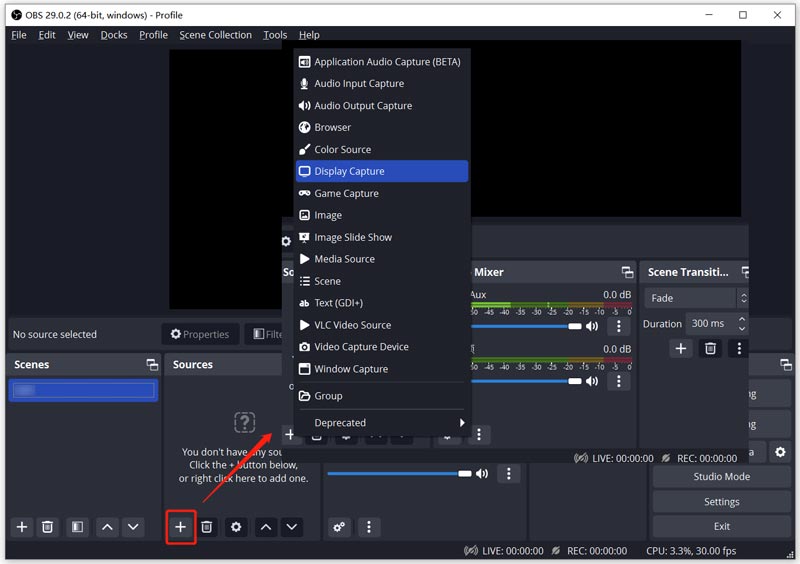Select the Scene source entry
This screenshot has height=564, width=800.
[x=382, y=281]
